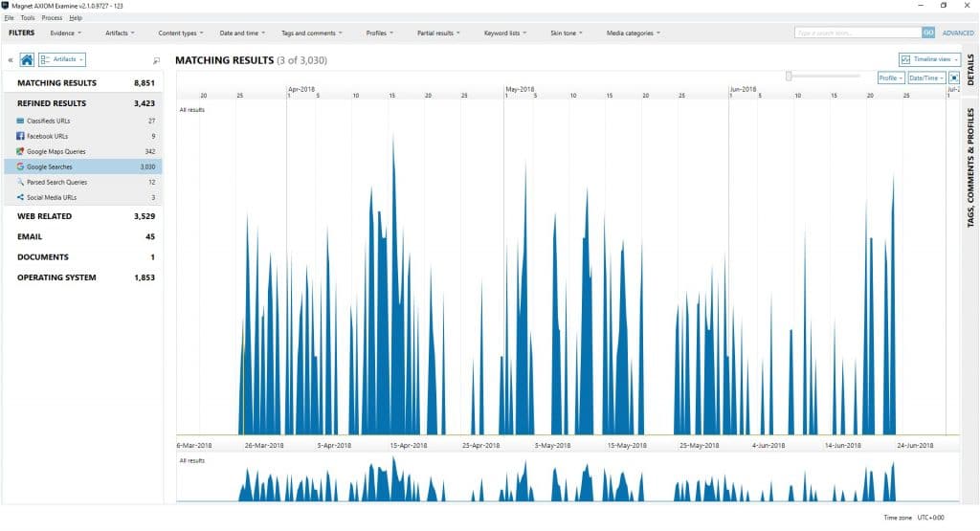The height and width of the screenshot is (531, 980).
Task: Select the REFINED RESULTS category
Action: tap(82, 103)
